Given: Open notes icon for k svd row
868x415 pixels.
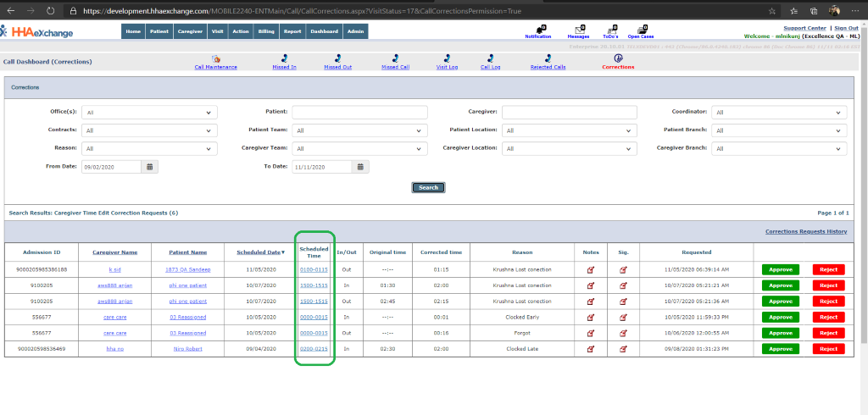Looking at the screenshot, I should pos(591,269).
